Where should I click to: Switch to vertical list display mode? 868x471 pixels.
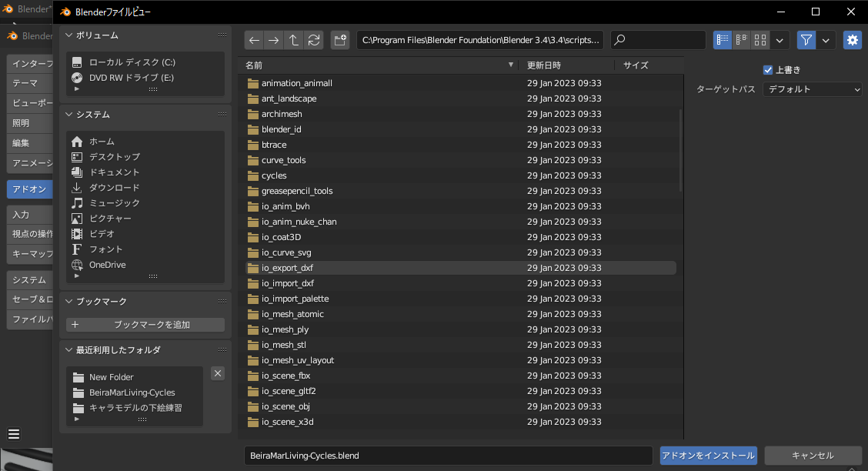[723, 40]
